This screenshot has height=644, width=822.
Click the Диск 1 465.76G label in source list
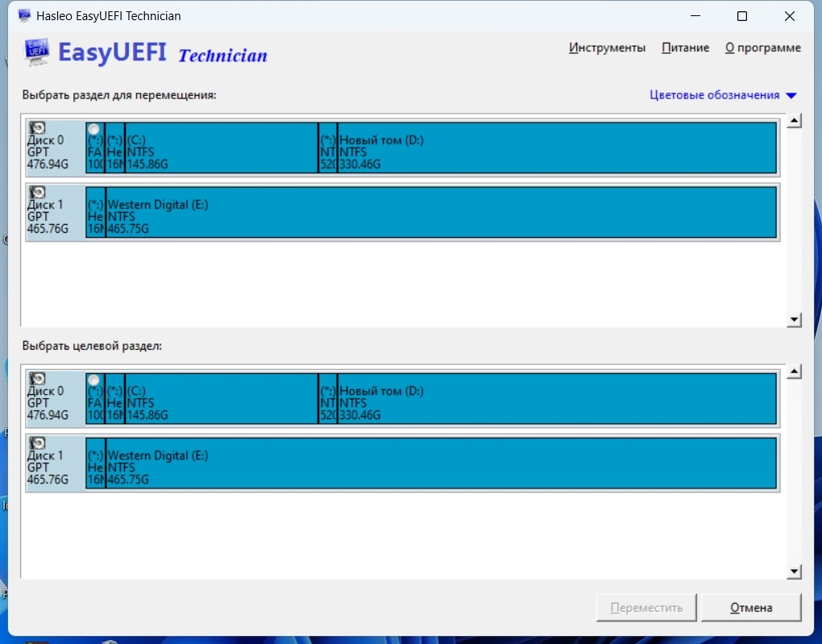coord(48,217)
